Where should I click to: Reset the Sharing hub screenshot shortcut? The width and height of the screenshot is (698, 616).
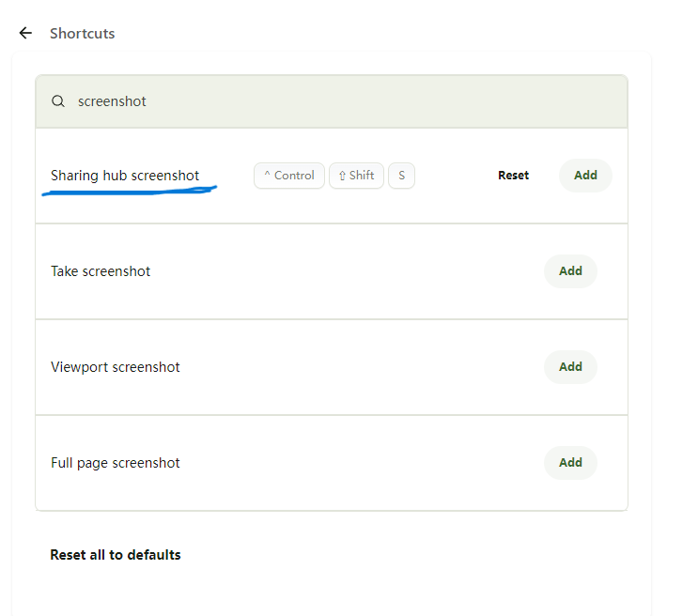[x=513, y=176]
